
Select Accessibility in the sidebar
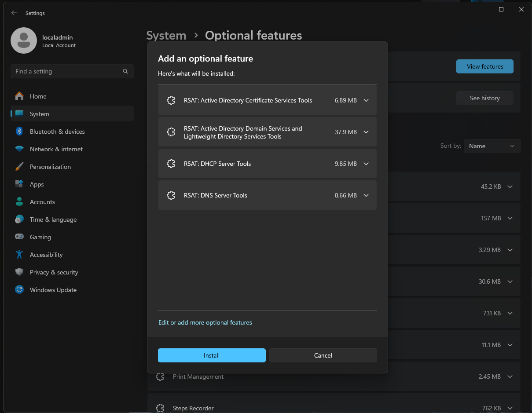tap(46, 255)
